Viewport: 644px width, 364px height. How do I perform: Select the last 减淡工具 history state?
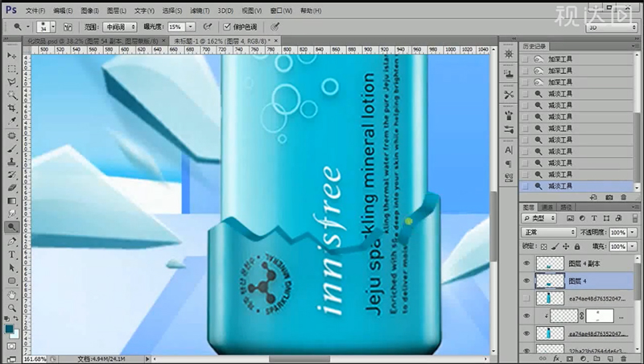577,186
